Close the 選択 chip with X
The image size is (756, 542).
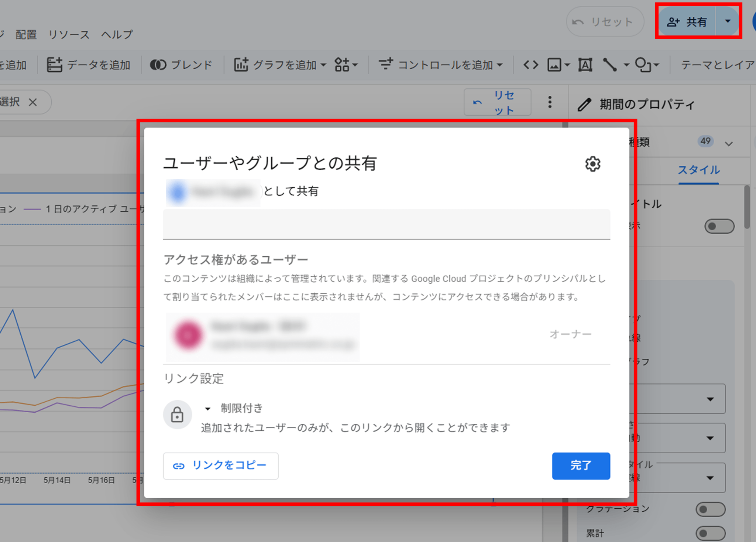33,102
